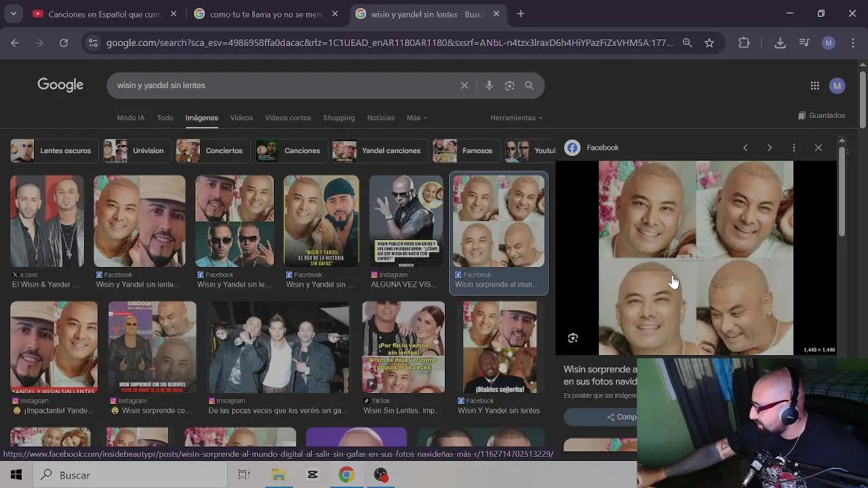Switch to Noticias tab

pos(380,118)
